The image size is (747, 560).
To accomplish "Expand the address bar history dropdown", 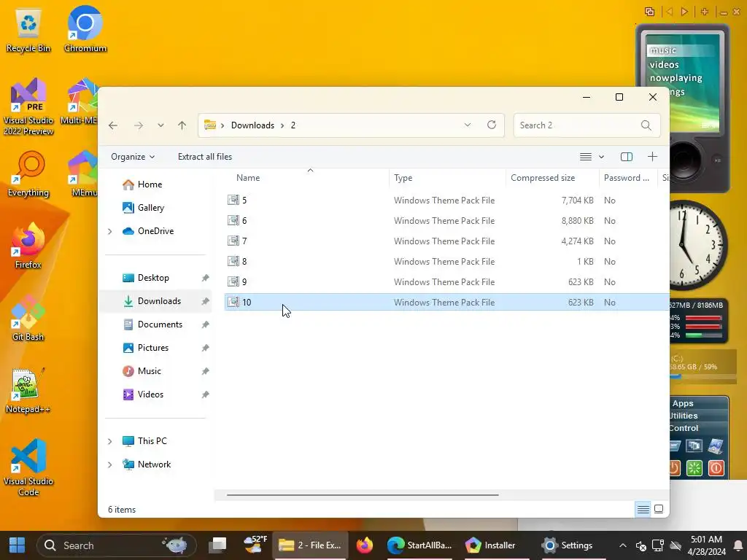I will (468, 125).
